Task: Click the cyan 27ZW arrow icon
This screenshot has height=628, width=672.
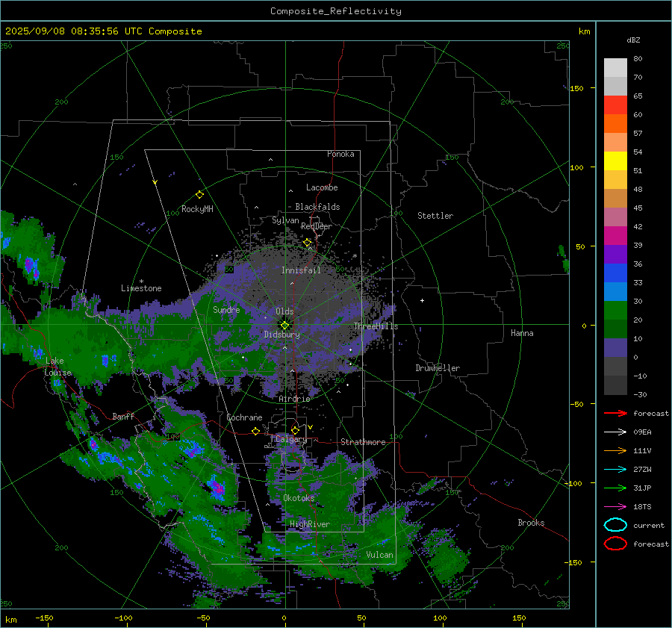Action: [x=615, y=469]
